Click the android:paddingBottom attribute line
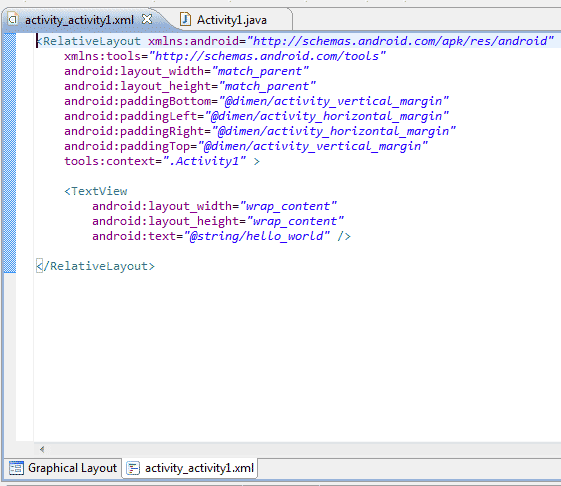The width and height of the screenshot is (561, 486). pos(257,101)
